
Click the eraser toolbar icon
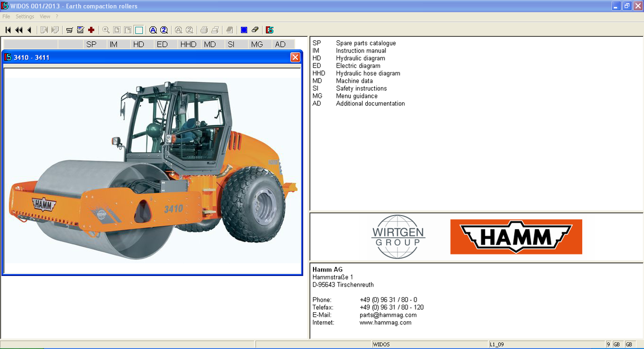click(255, 30)
